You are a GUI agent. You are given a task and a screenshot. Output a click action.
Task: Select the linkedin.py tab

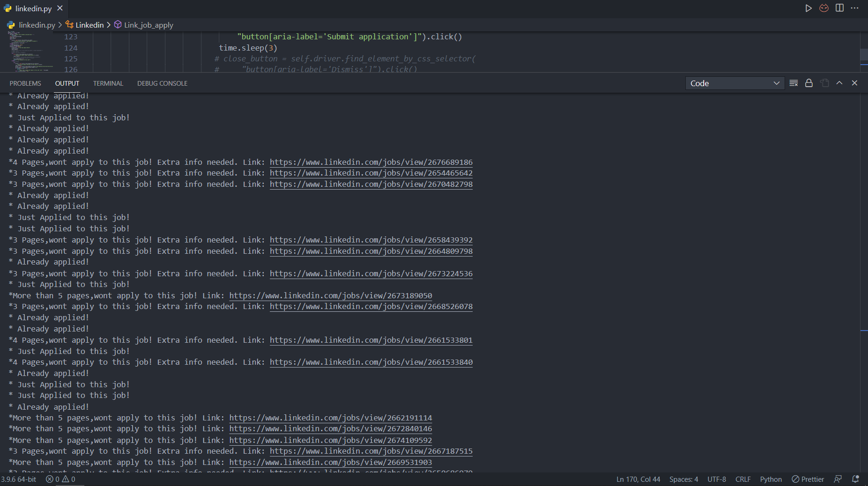[x=34, y=8]
